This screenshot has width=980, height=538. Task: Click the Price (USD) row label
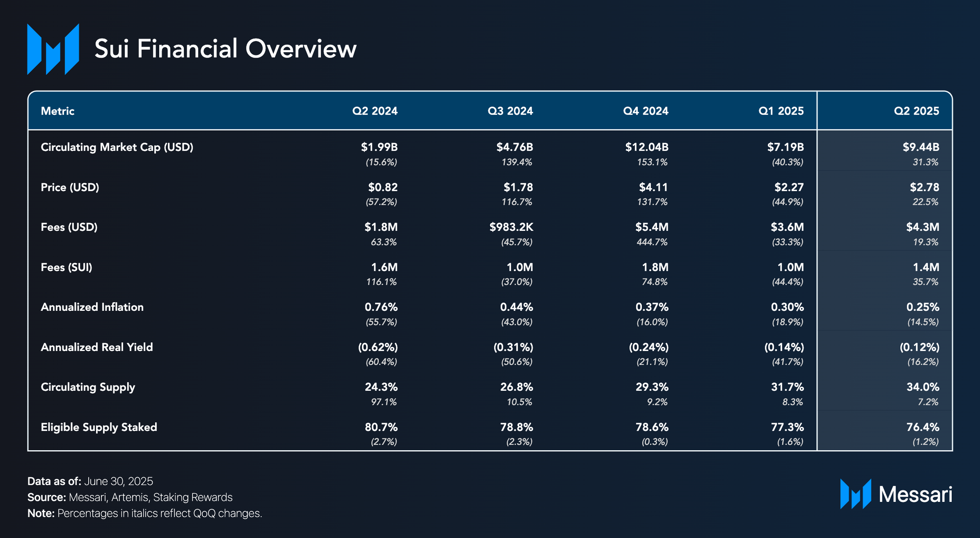pos(70,187)
